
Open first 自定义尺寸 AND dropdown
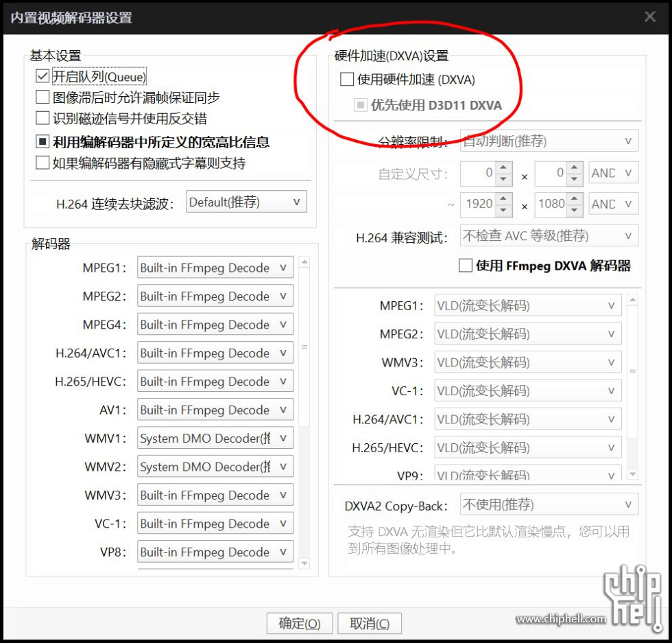pos(614,173)
